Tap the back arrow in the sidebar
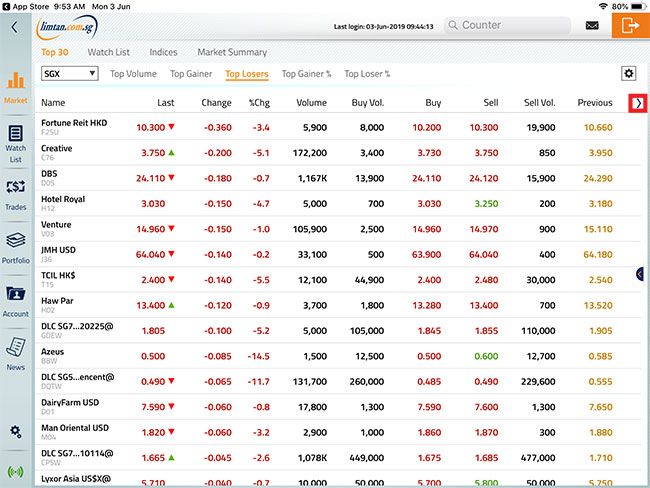650x488 pixels. tap(15, 27)
